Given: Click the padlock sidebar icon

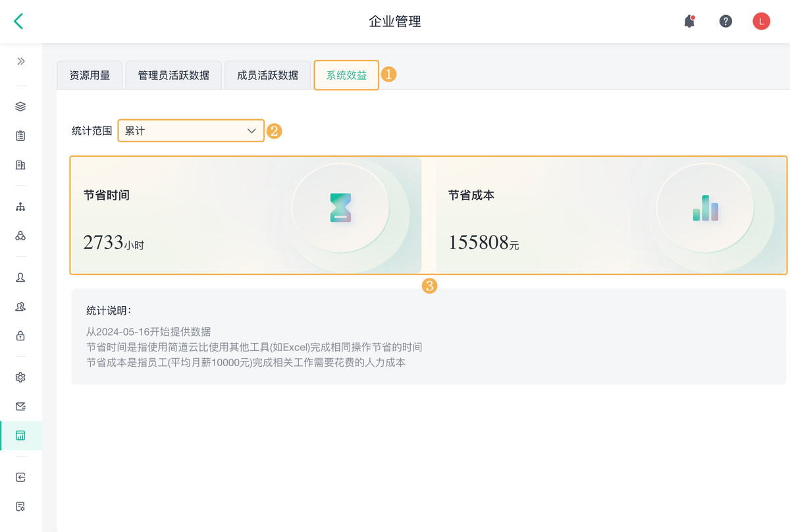Looking at the screenshot, I should 20,336.
